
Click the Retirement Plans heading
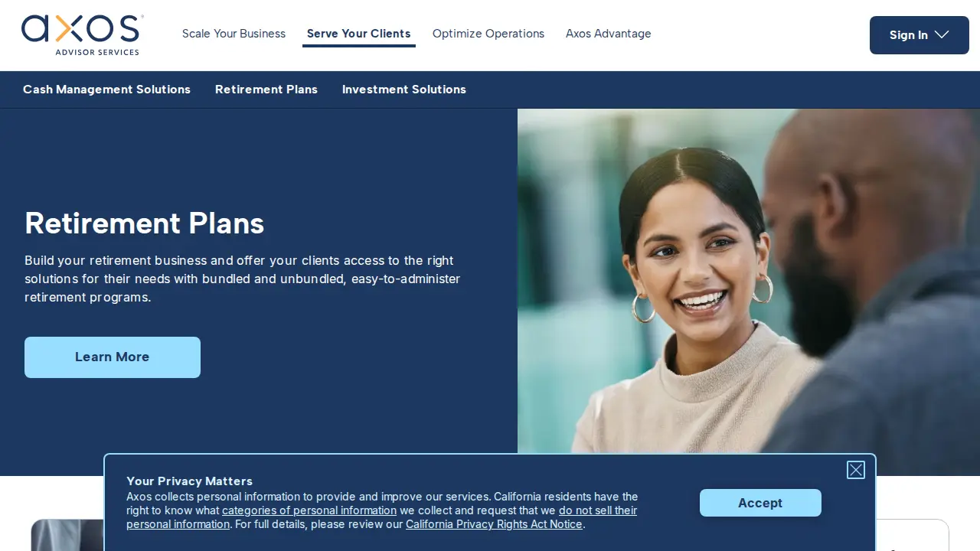145,223
